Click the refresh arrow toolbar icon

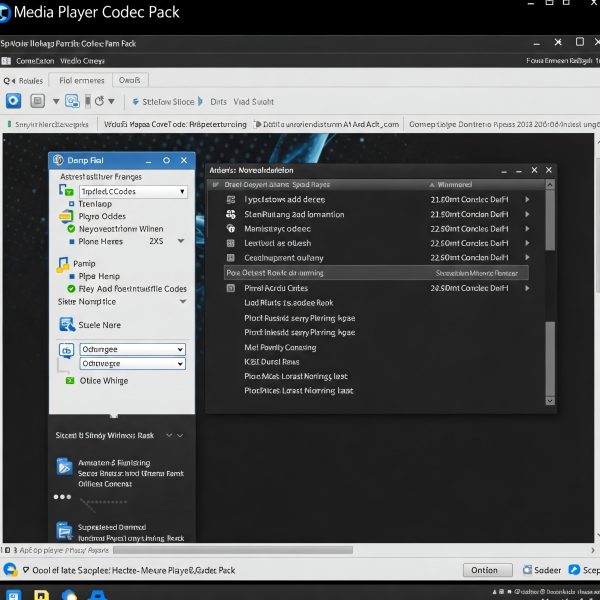[x=99, y=101]
